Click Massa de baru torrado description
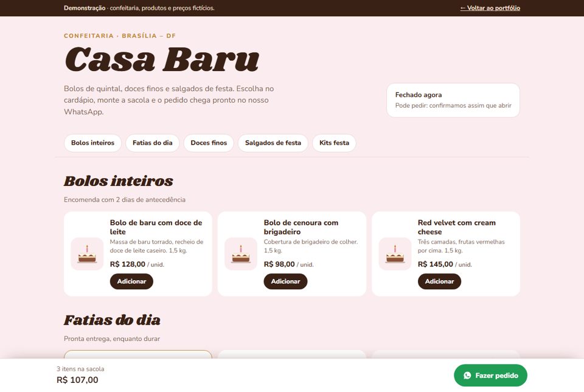The height and width of the screenshot is (392, 584). pos(156,246)
